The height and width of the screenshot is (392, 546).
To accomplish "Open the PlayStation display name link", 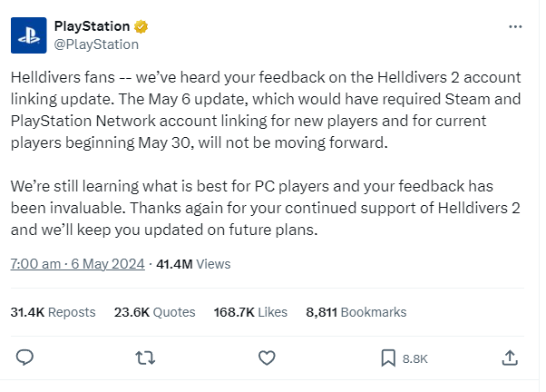I will coord(92,26).
